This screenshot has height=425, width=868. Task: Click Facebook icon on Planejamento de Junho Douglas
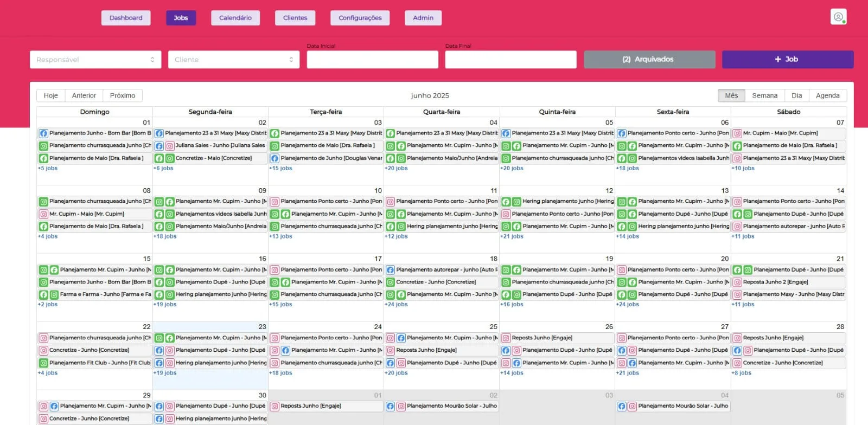(275, 158)
